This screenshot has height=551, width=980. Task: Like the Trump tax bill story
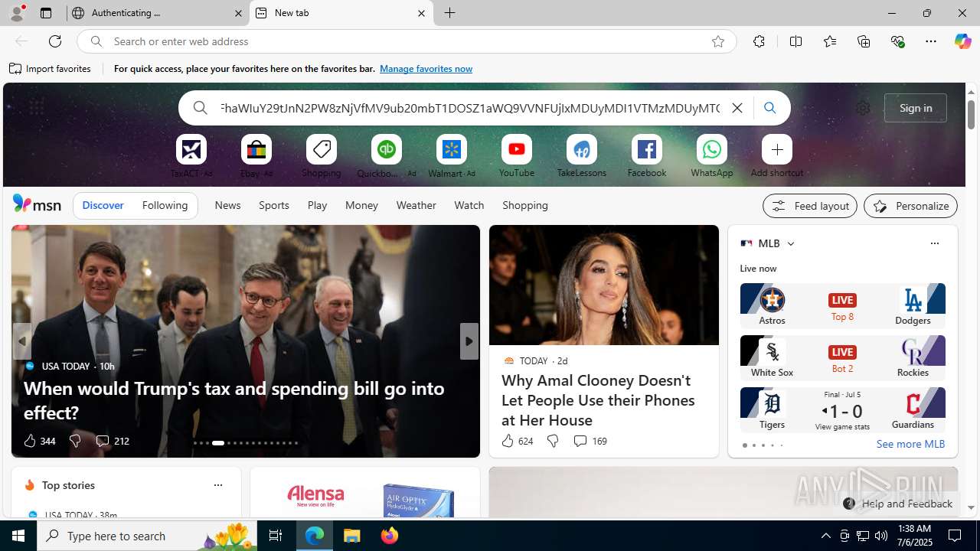(x=39, y=441)
